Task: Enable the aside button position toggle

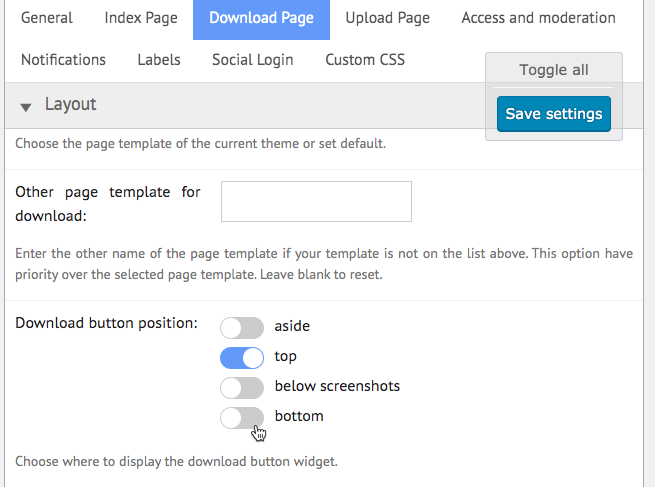Action: click(x=242, y=328)
